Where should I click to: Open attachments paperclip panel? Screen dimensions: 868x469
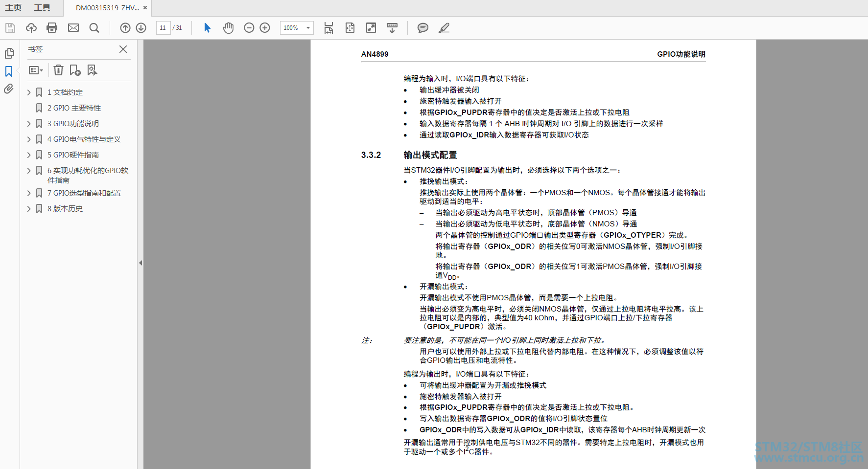pyautogui.click(x=9, y=89)
